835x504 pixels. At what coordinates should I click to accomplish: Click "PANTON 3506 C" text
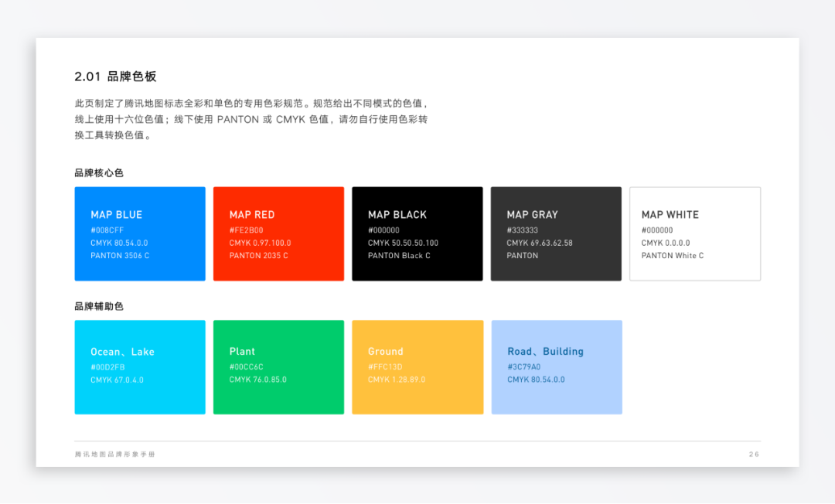click(120, 256)
